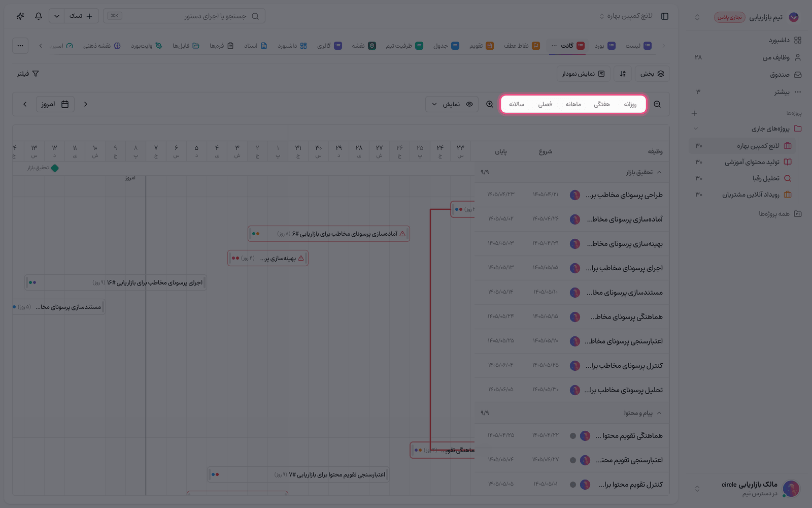Click the sort order icon button
The image size is (812, 508).
click(623, 74)
